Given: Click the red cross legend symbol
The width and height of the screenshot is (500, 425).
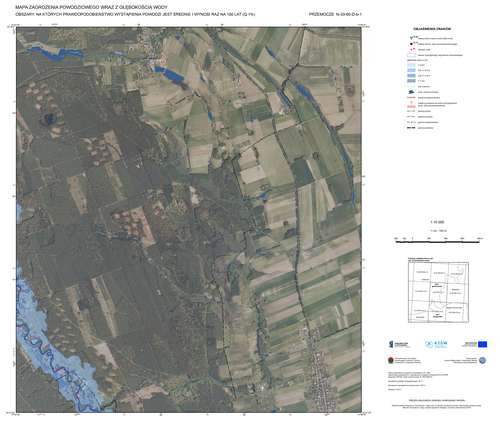Looking at the screenshot, I should point(411,49).
